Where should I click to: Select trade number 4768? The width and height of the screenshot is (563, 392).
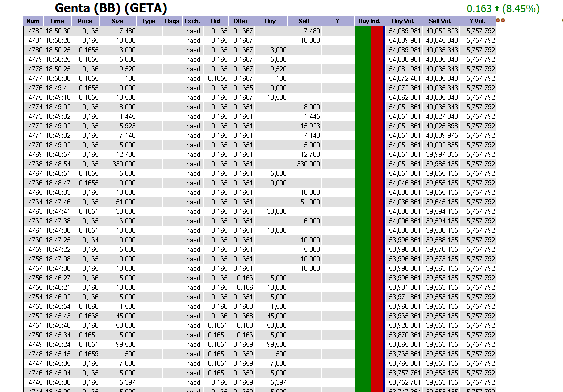pos(35,164)
